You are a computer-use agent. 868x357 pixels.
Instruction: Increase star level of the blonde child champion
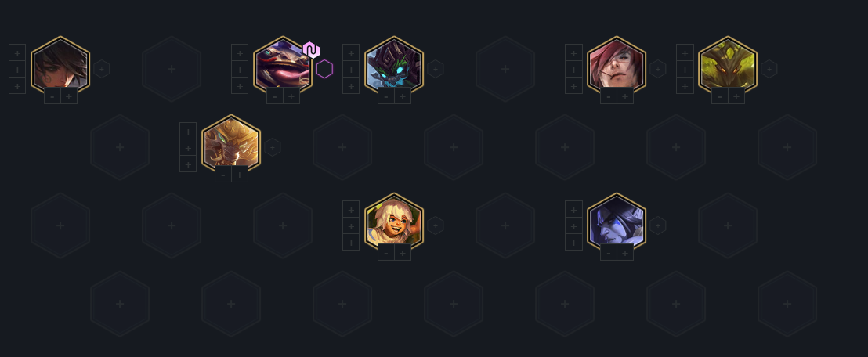pyautogui.click(x=403, y=252)
